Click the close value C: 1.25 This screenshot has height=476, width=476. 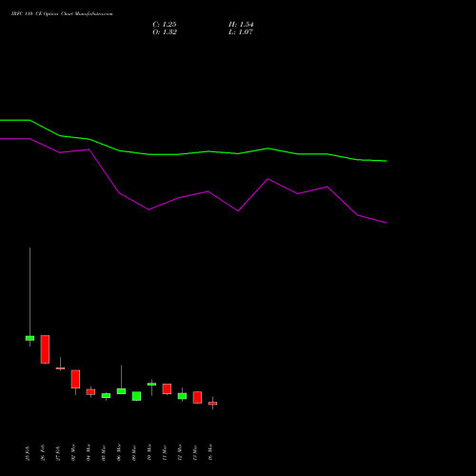(165, 25)
